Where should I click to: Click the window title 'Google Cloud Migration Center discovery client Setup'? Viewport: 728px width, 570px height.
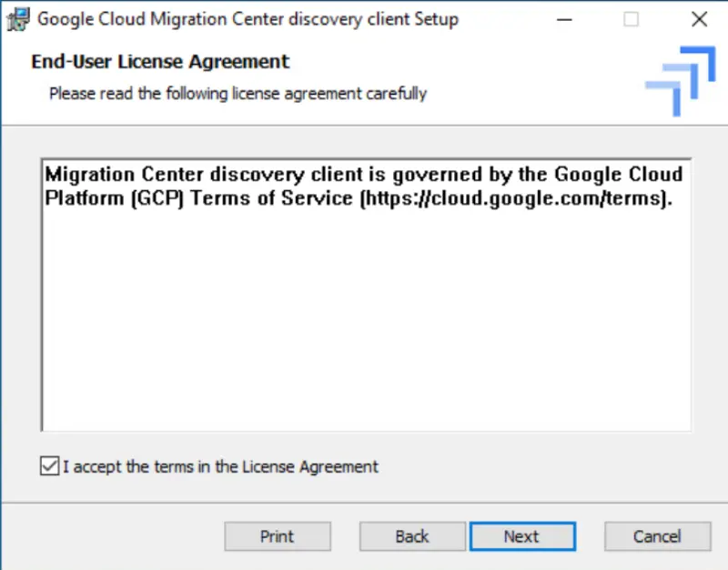[x=244, y=18]
